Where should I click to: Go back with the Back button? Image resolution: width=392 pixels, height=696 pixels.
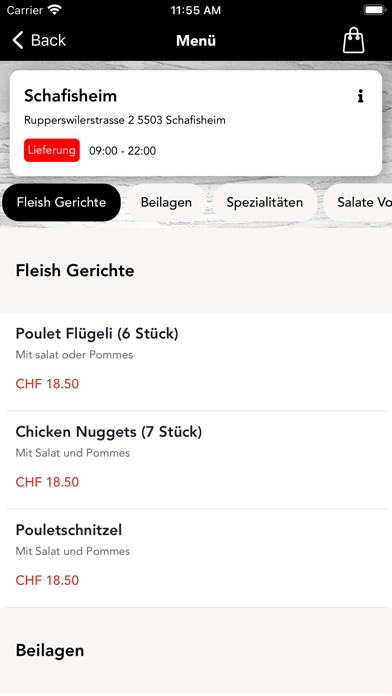(39, 40)
